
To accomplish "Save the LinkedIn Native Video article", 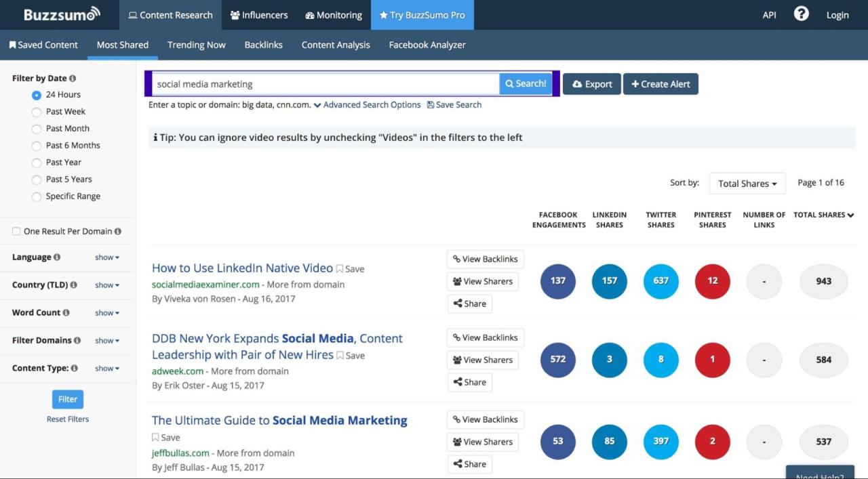I will tap(351, 269).
